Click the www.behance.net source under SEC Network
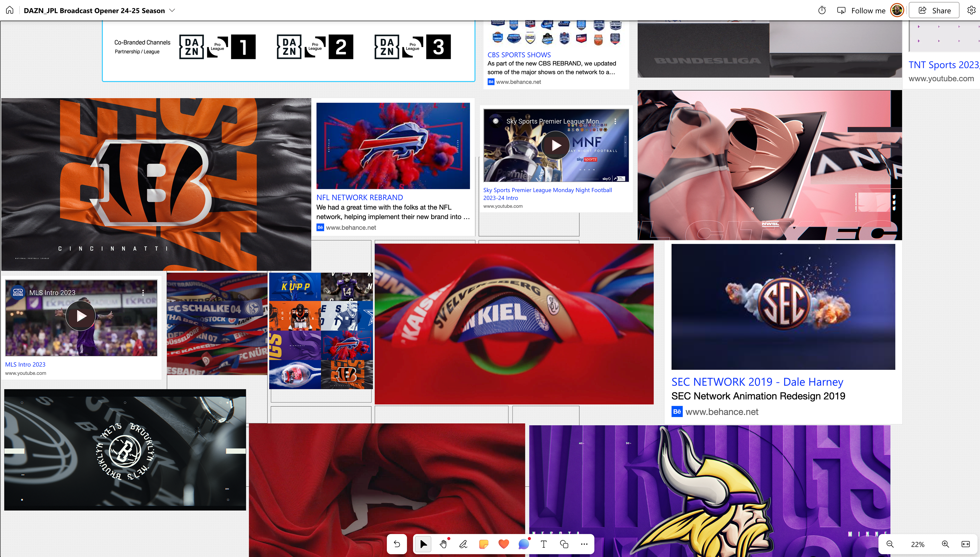 tap(722, 412)
